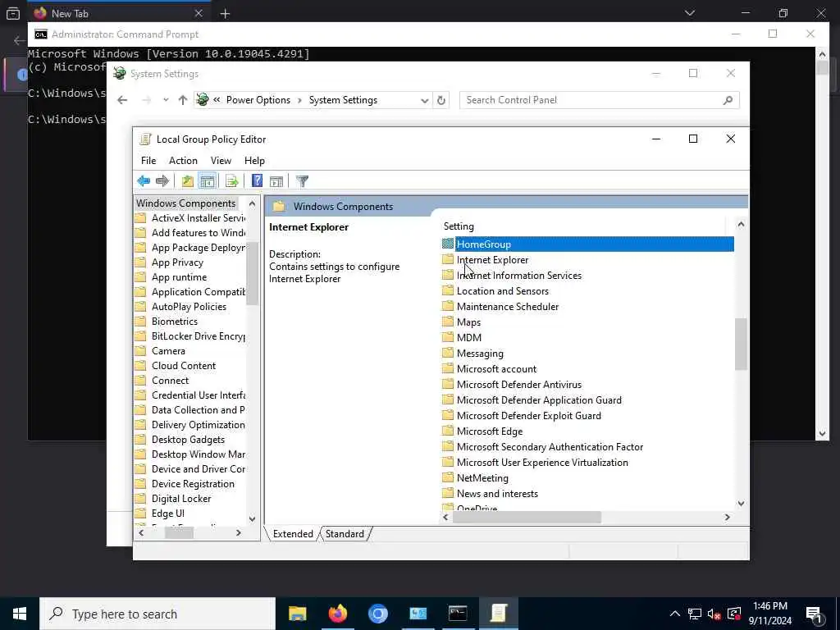Open the File menu
The height and width of the screenshot is (630, 840).
click(x=148, y=161)
